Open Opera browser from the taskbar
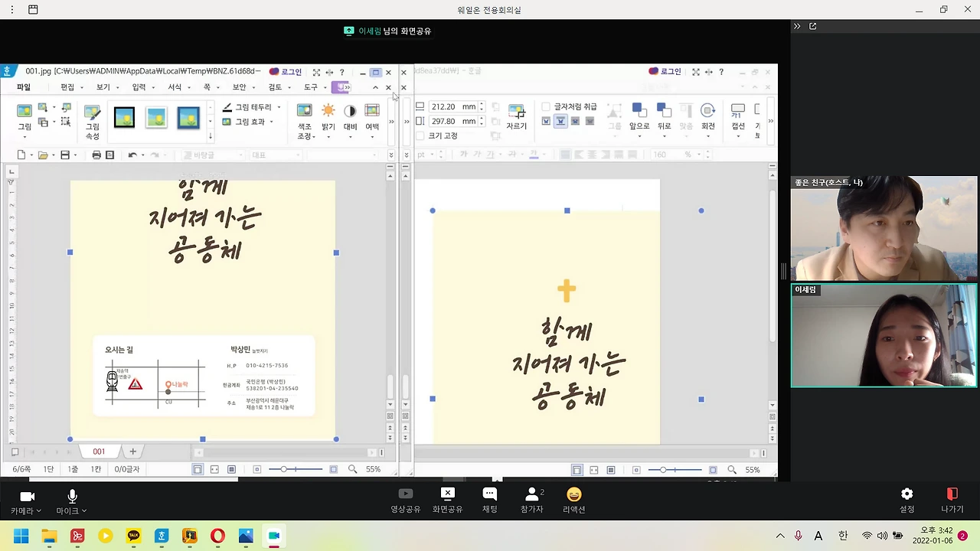980x551 pixels. 217,536
